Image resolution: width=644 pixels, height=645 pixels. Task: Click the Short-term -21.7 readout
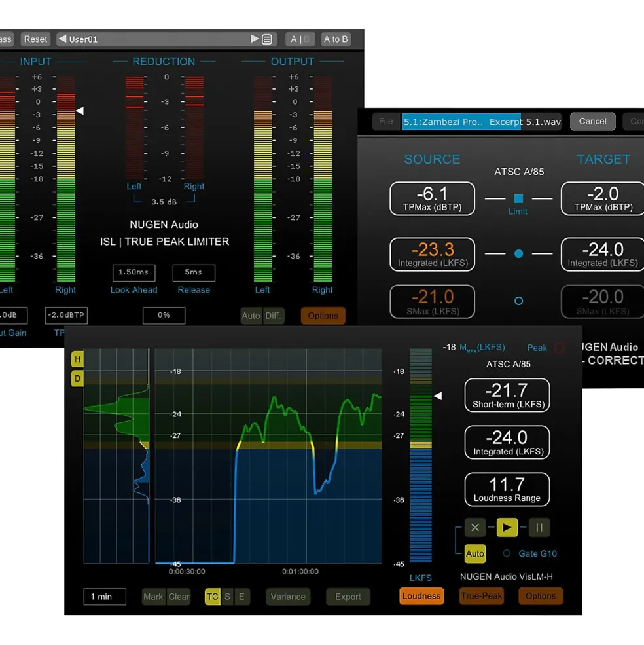[x=507, y=396]
